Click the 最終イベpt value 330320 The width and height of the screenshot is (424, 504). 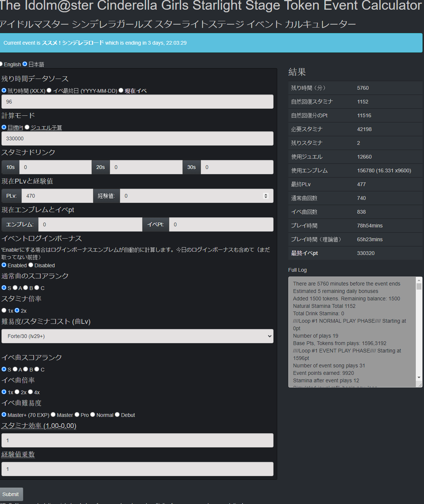pyautogui.click(x=366, y=253)
